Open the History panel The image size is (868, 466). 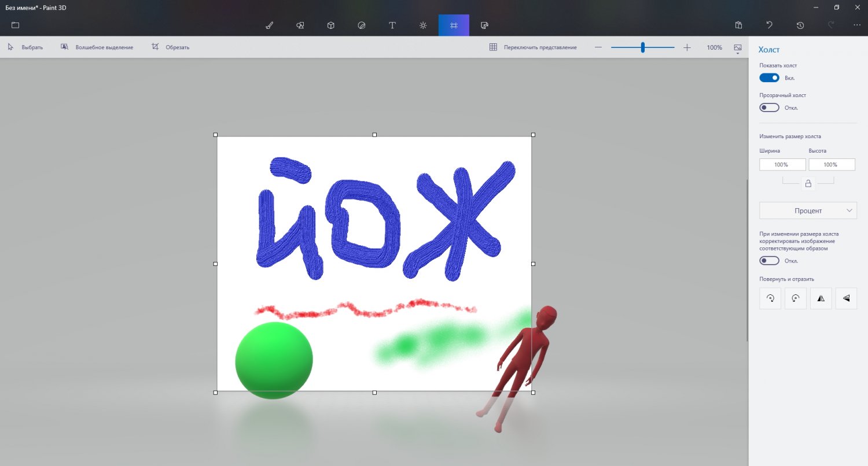pos(800,25)
